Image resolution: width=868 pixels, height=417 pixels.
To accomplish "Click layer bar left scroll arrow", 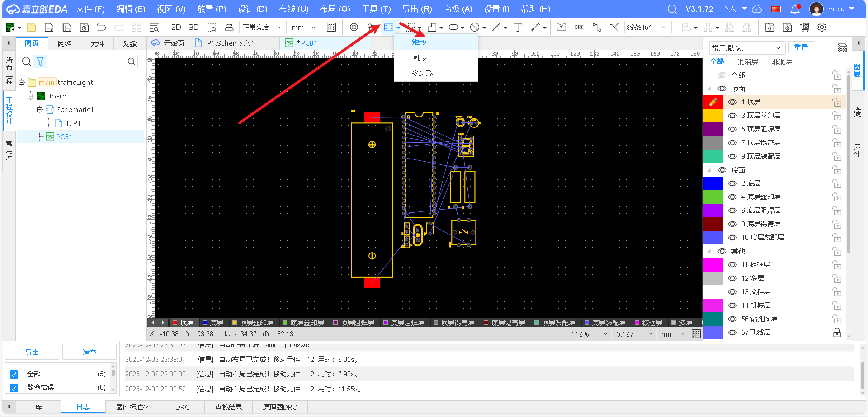I will [153, 323].
